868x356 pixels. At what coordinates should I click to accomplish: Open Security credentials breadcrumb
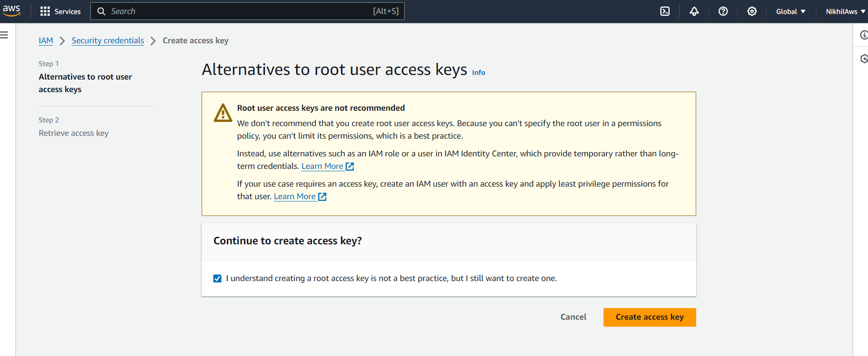tap(108, 40)
